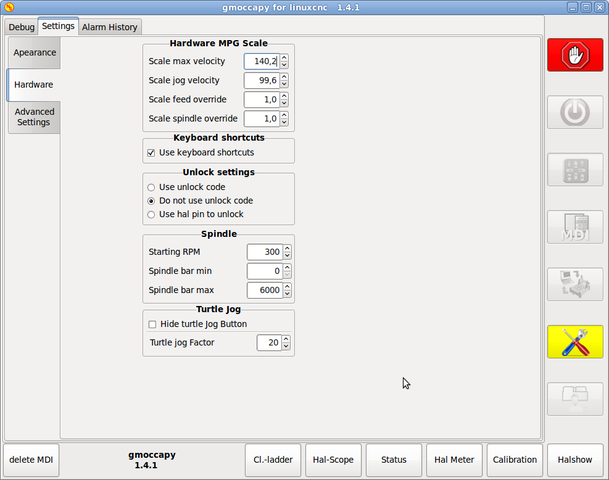This screenshot has height=480, width=609.
Task: Click Starting RPM input field
Action: click(265, 252)
